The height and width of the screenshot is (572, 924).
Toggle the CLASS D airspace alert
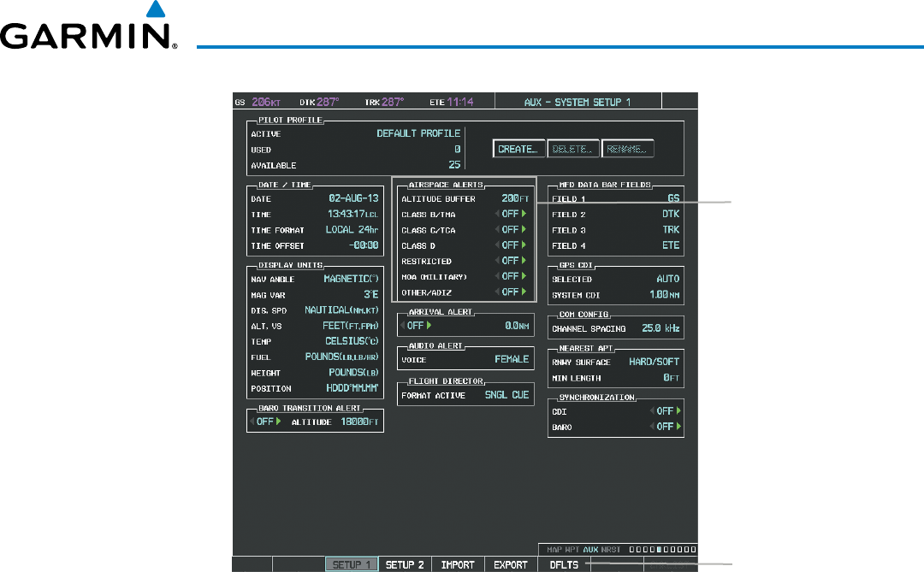[x=510, y=245]
